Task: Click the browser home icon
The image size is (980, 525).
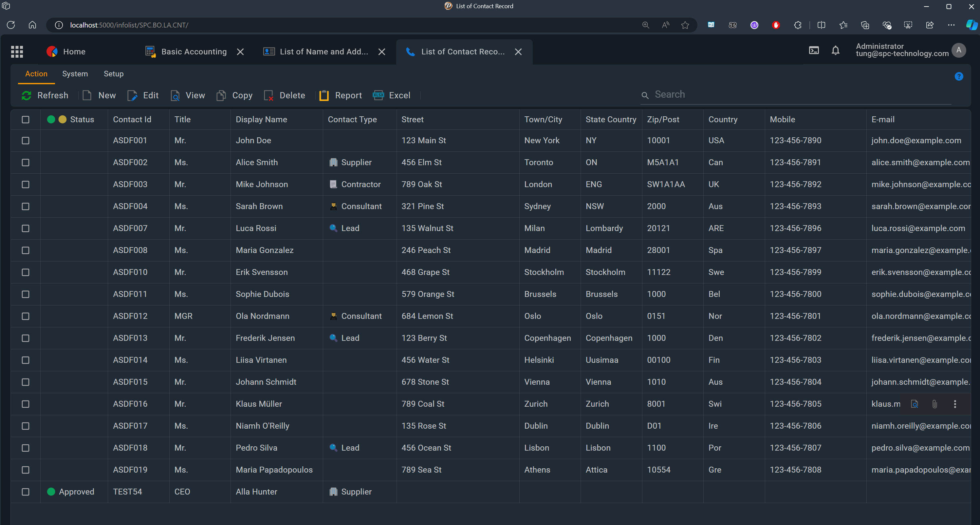Action: pyautogui.click(x=32, y=25)
